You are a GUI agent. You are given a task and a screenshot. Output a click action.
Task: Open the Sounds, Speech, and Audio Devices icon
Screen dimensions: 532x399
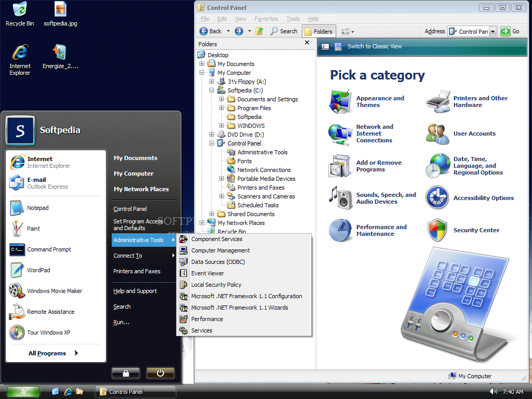tap(340, 198)
